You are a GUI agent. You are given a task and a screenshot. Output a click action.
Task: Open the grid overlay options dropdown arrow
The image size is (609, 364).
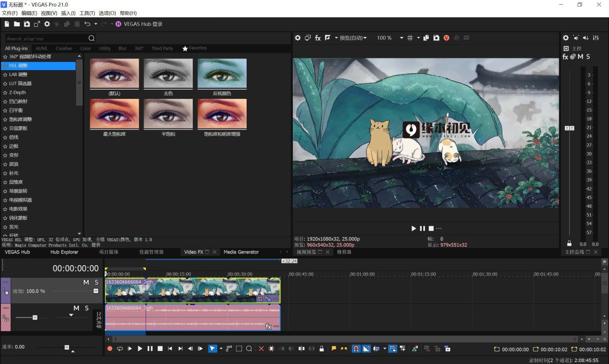419,38
